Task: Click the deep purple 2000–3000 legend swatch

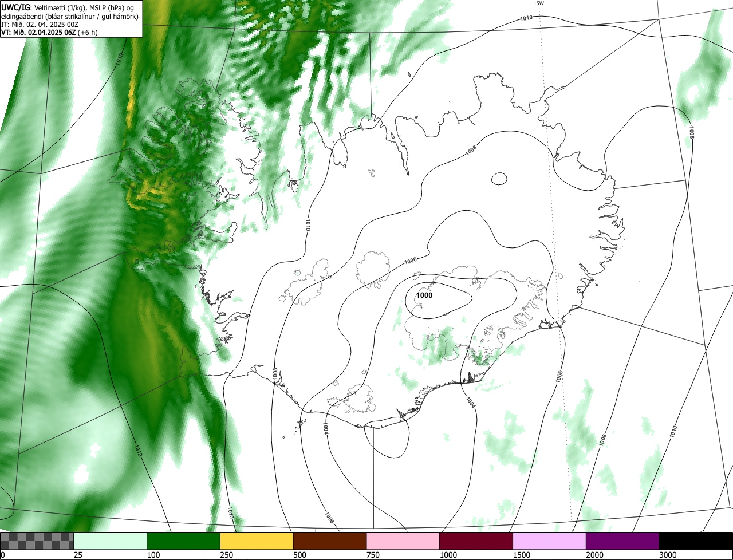Action: coord(622,541)
